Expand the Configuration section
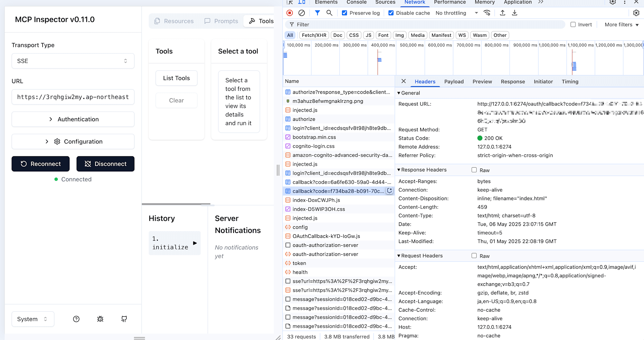This screenshot has height=340, width=644. [73, 141]
